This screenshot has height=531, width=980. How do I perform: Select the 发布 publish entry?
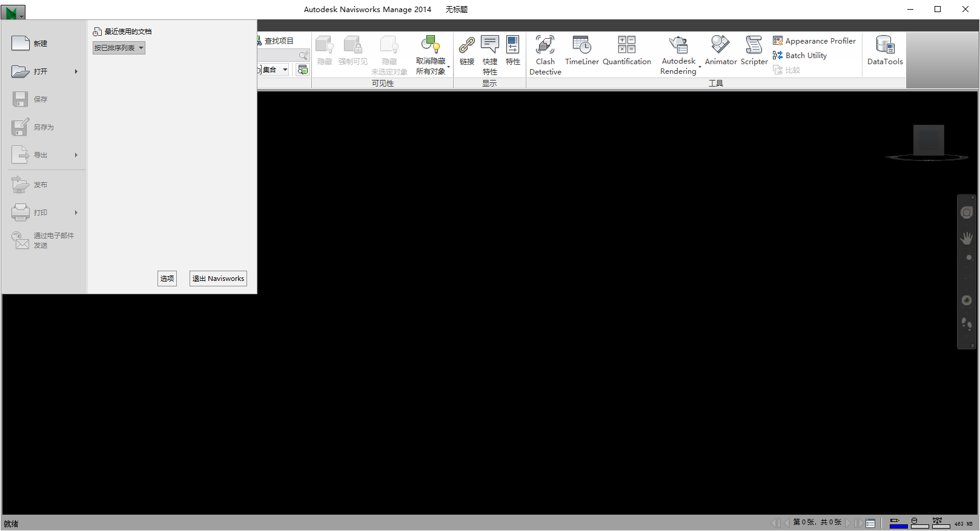(44, 185)
